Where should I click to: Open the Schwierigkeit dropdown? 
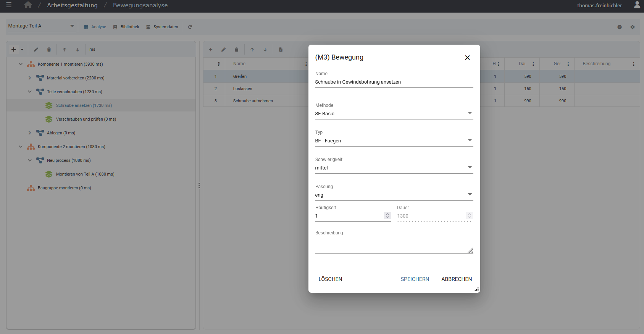point(394,168)
